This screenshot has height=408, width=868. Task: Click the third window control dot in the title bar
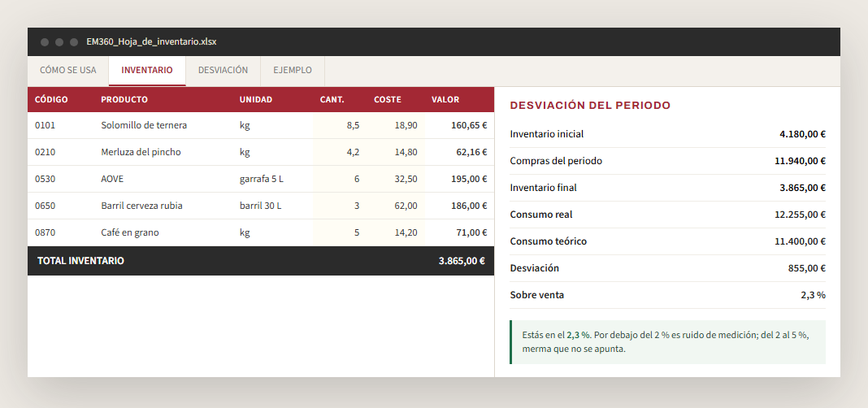[x=74, y=42]
